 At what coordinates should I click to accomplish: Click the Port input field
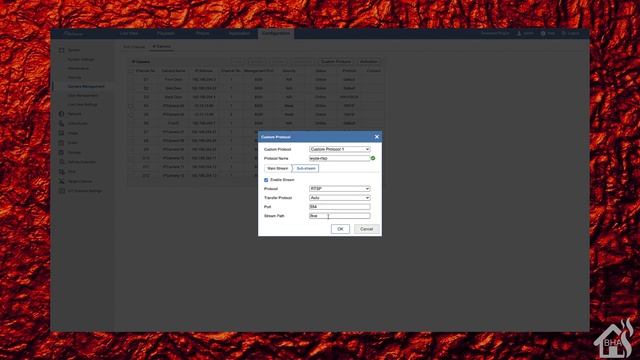coord(340,207)
